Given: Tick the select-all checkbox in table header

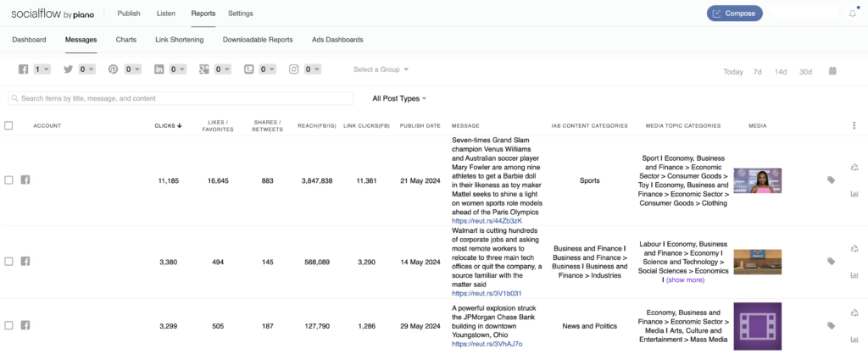Looking at the screenshot, I should 8,125.
